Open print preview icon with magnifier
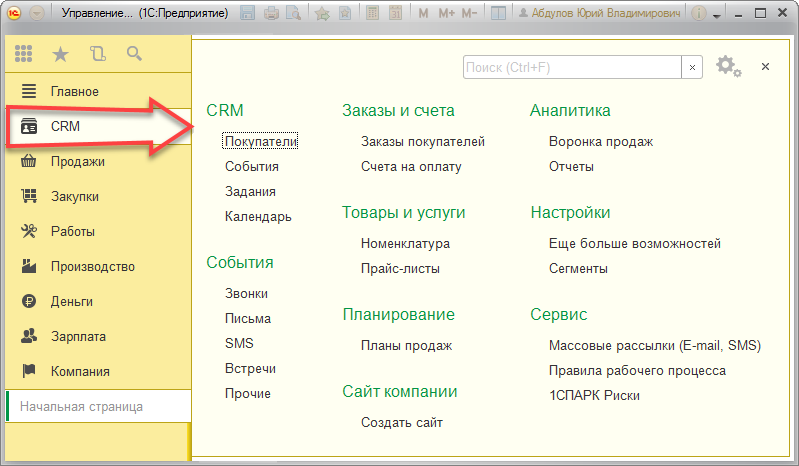This screenshot has width=799, height=466. click(294, 13)
